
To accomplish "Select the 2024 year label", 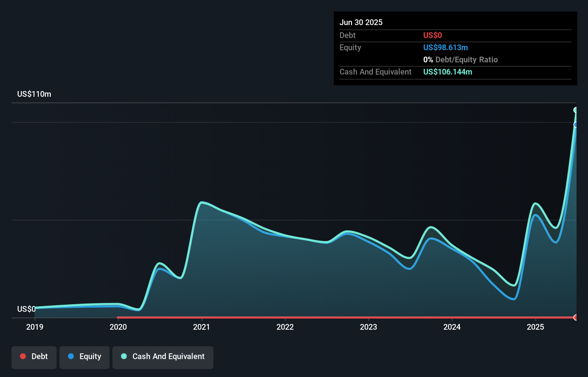I will (x=452, y=327).
